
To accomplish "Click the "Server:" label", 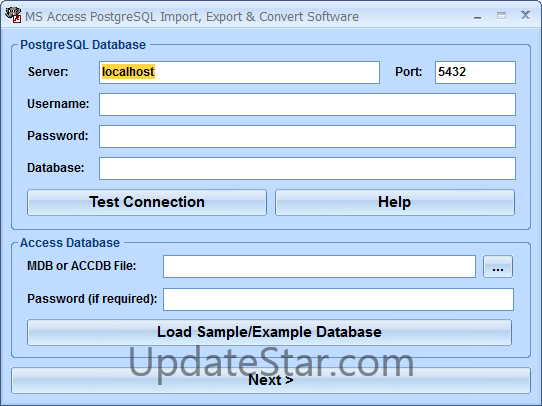I will 48,72.
